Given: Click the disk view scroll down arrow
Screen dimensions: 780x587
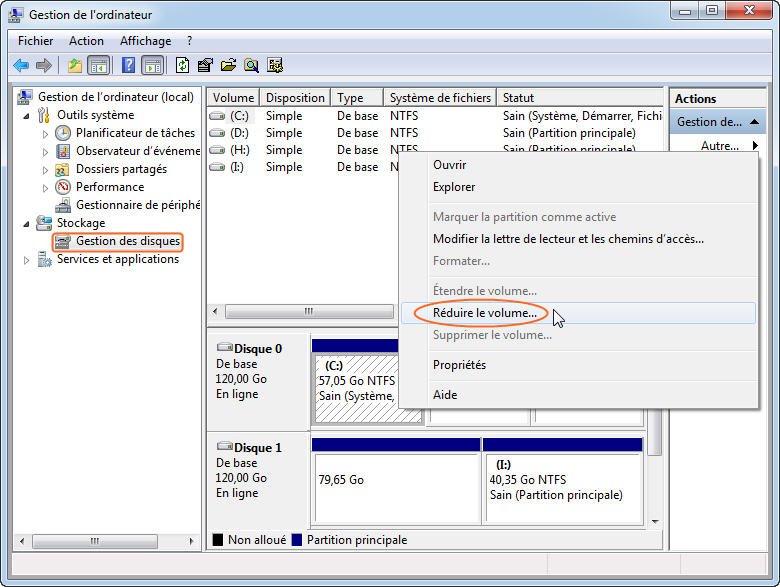Looking at the screenshot, I should click(655, 521).
